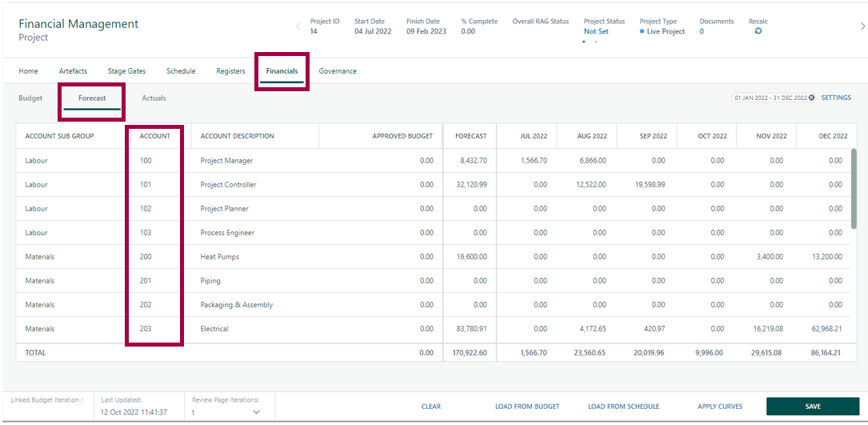Click the Financial Management project title

[x=78, y=24]
